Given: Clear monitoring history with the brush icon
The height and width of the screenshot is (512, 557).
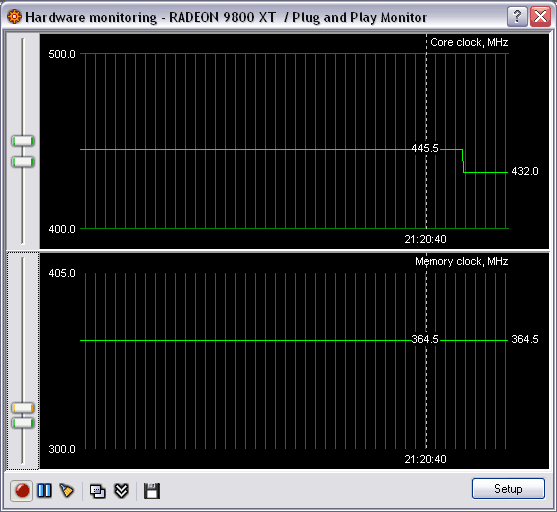Looking at the screenshot, I should click(x=67, y=491).
